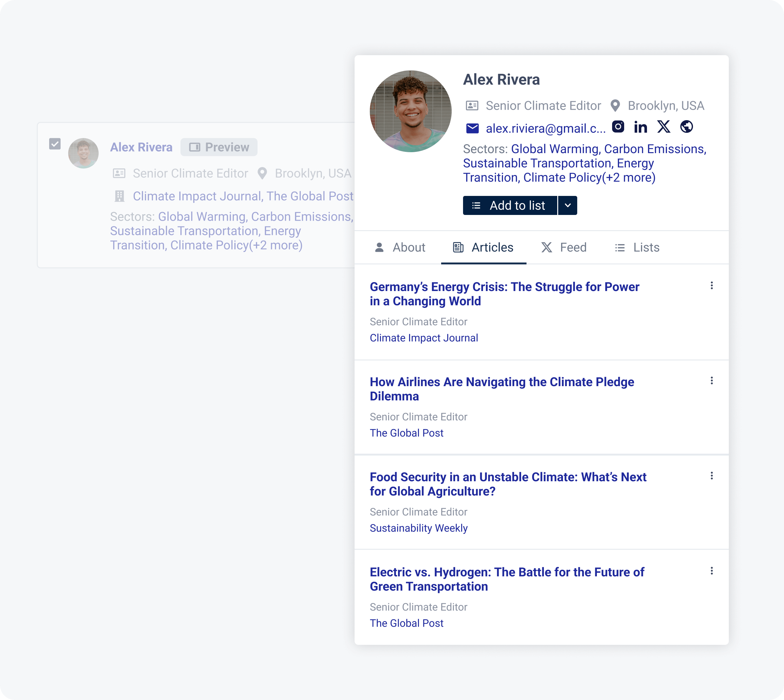The width and height of the screenshot is (784, 700).
Task: Visit Alex Rivera's personal website
Action: 687,127
